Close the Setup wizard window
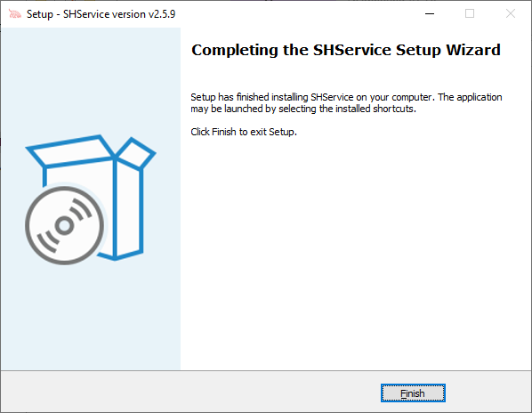The image size is (532, 413). 511,14
